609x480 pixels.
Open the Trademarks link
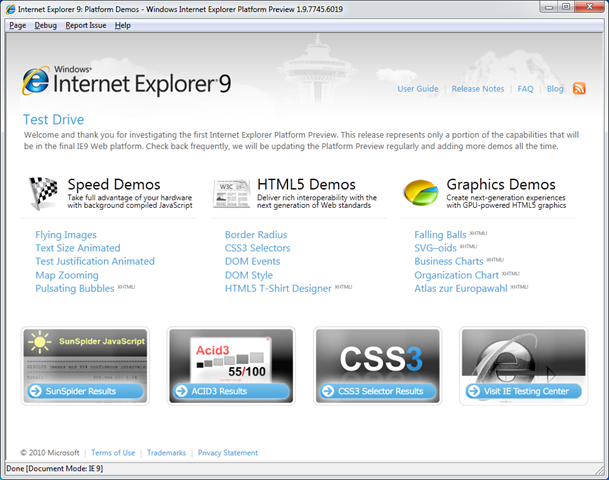pos(166,453)
